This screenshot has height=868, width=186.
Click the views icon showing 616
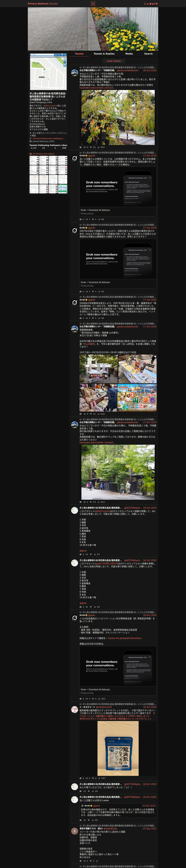pos(99,414)
